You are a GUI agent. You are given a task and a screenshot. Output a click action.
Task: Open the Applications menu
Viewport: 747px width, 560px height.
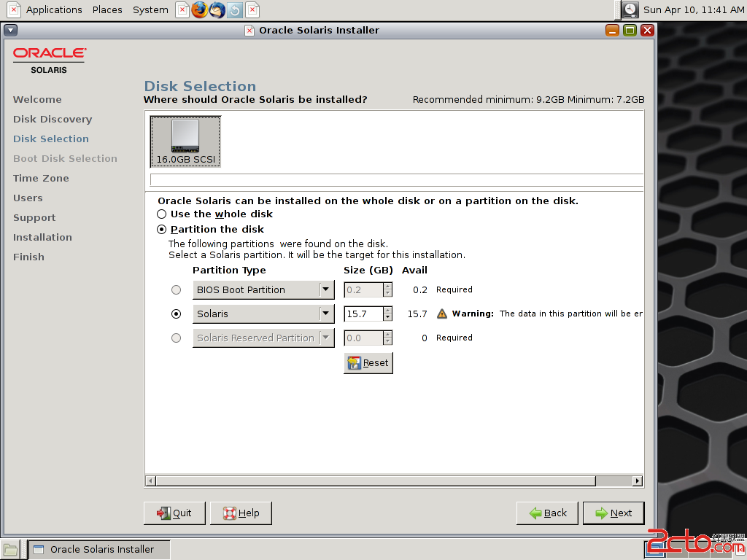click(54, 9)
